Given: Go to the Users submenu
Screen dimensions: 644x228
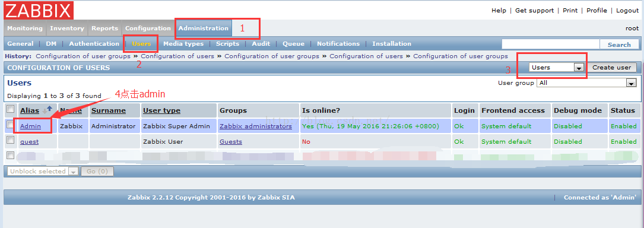Looking at the screenshot, I should pyautogui.click(x=141, y=43).
